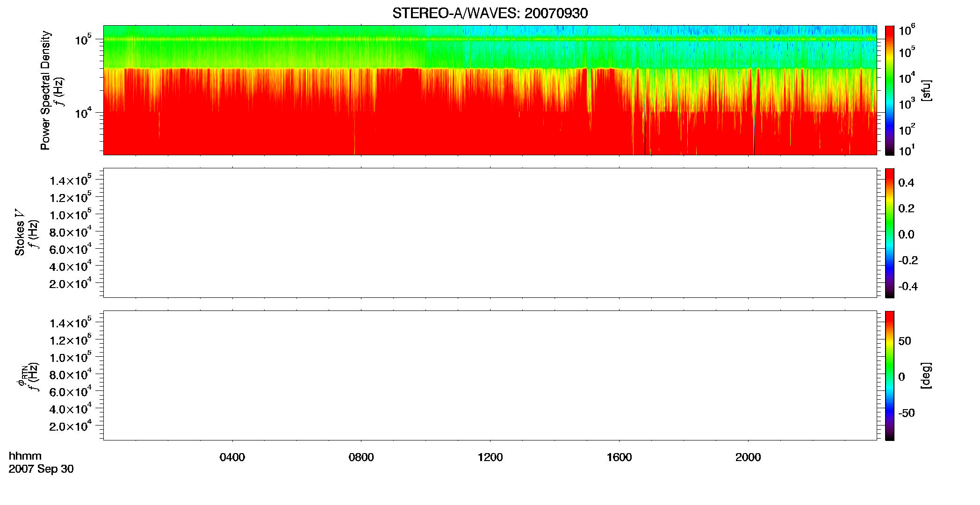Click the [sfu] colorbar unit label

point(926,91)
